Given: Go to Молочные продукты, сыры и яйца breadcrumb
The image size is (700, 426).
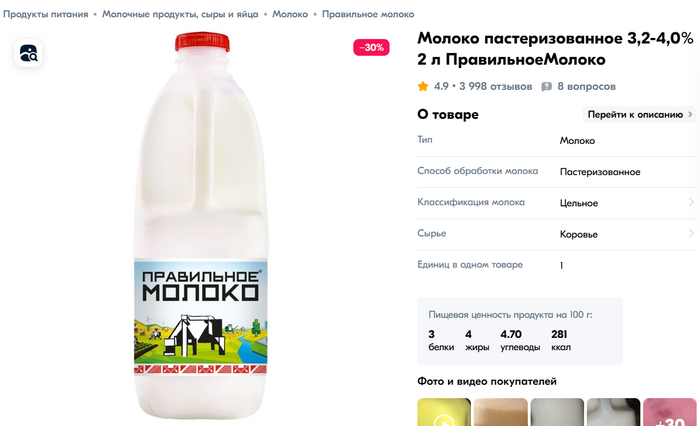Looking at the screenshot, I should [x=180, y=14].
